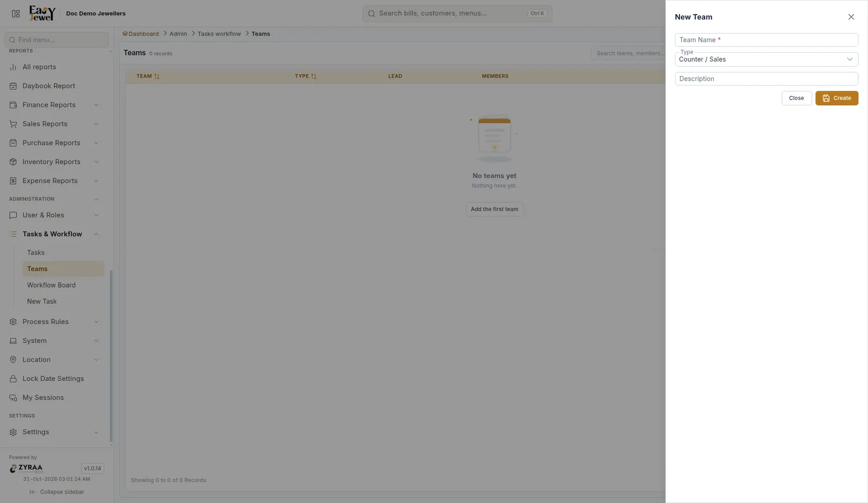This screenshot has height=503, width=868.
Task: Focus the Description field
Action: click(x=767, y=79)
